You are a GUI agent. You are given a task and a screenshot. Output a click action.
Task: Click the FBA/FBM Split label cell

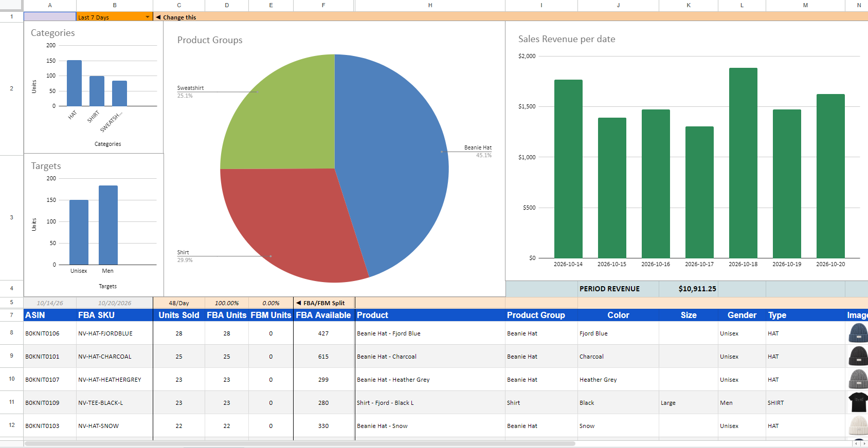[323, 303]
